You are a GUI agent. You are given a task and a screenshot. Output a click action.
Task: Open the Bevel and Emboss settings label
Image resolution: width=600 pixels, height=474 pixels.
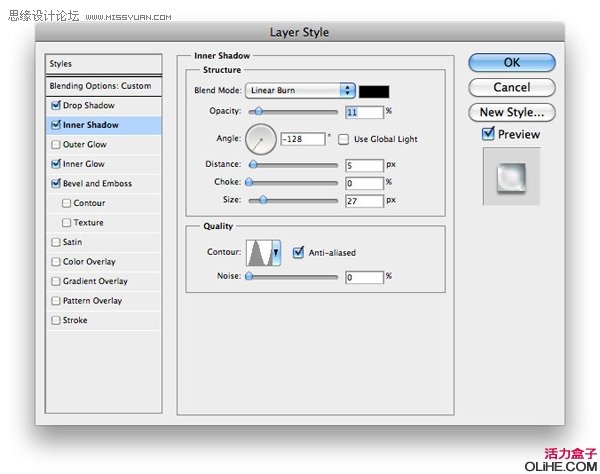click(x=97, y=183)
